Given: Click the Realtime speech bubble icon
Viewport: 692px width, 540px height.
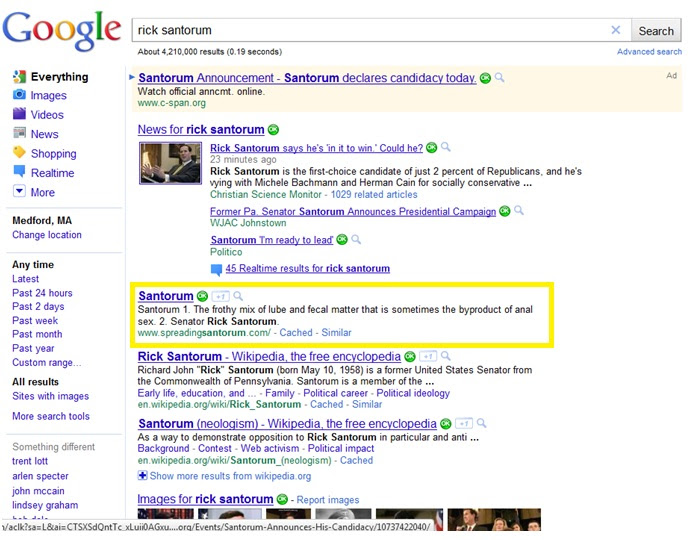Looking at the screenshot, I should tap(19, 172).
